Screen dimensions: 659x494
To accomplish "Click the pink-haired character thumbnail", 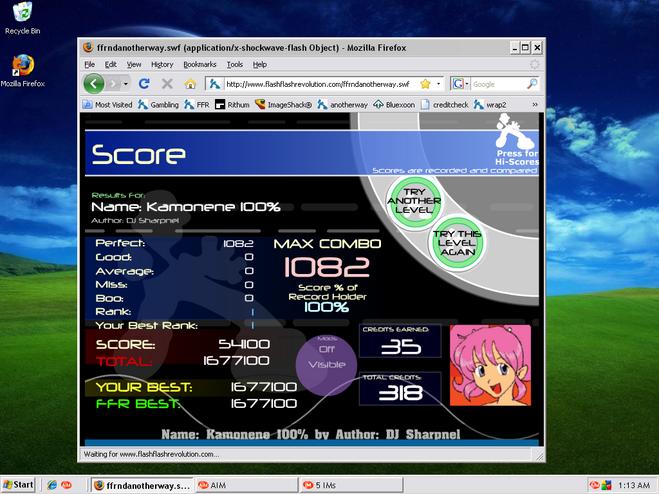I will point(490,365).
